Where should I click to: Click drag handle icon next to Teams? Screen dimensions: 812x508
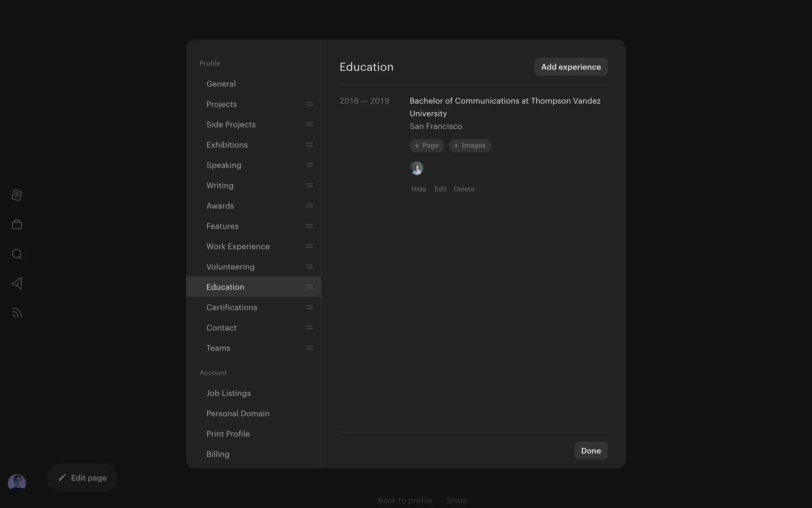(x=310, y=348)
